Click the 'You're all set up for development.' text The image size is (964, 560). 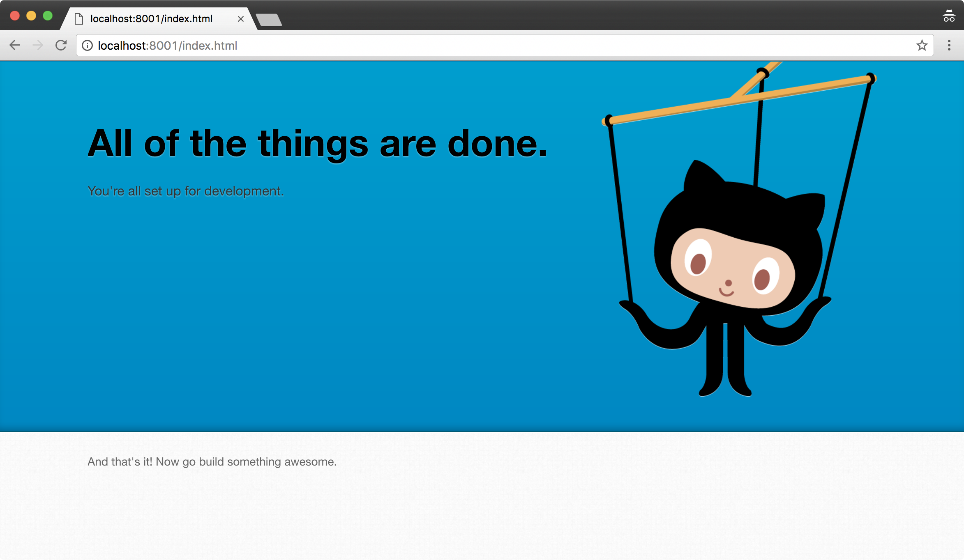point(186,191)
